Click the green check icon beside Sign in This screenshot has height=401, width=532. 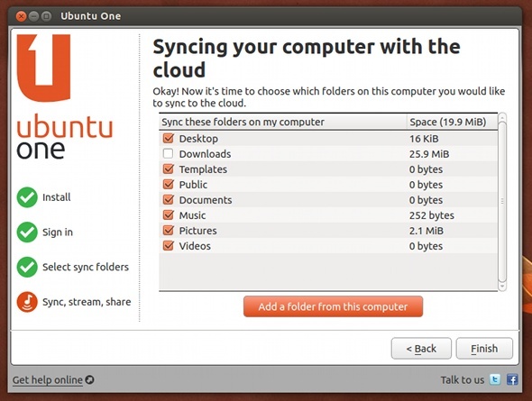pos(27,232)
